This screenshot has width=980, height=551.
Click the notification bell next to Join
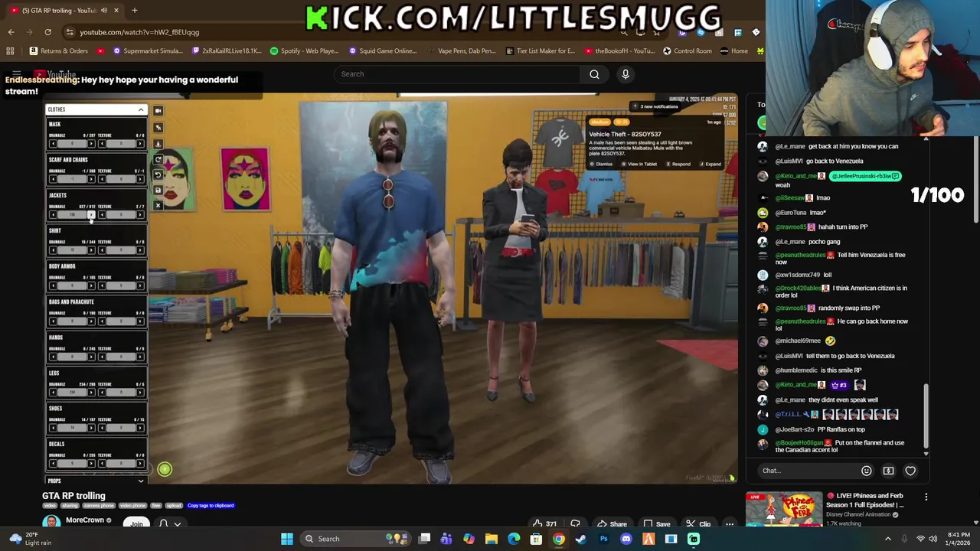point(163,523)
